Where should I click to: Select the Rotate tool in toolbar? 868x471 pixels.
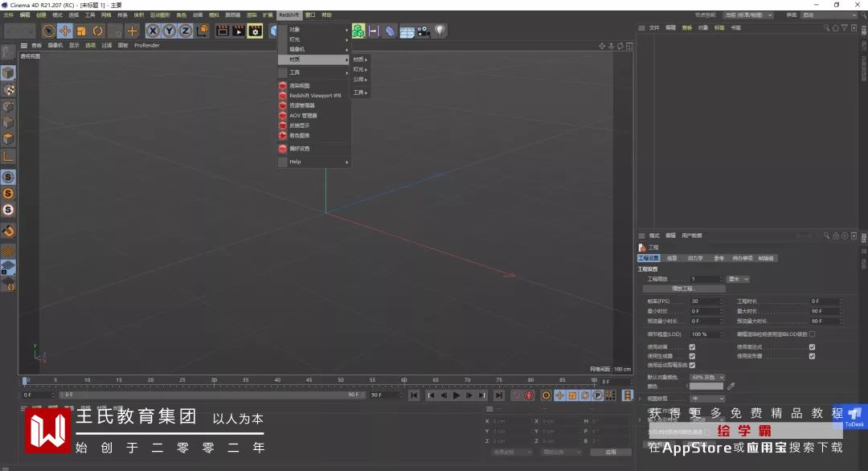click(98, 31)
